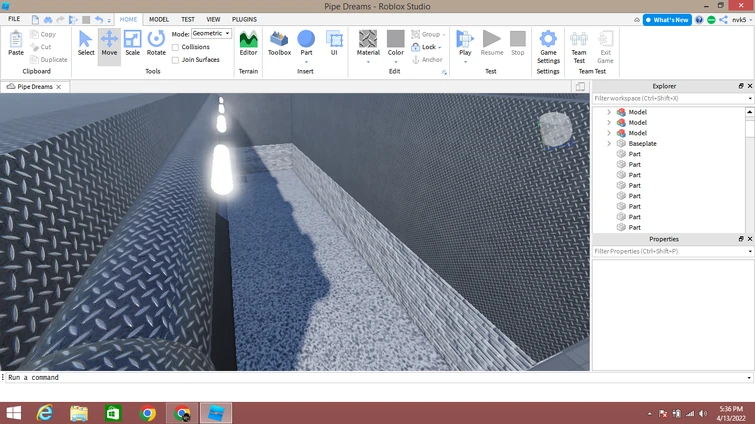Open the Toolbox panel
Screen dimensions: 755x424
tap(279, 43)
